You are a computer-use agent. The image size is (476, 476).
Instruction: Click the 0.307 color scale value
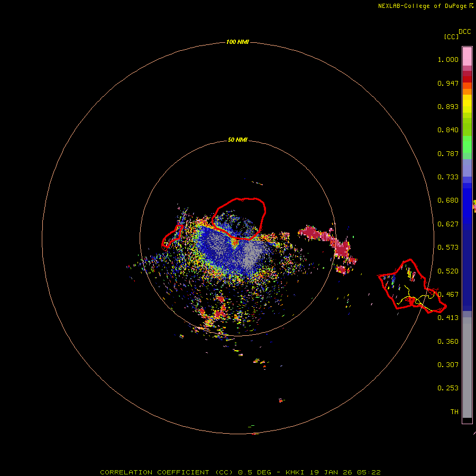[448, 365]
